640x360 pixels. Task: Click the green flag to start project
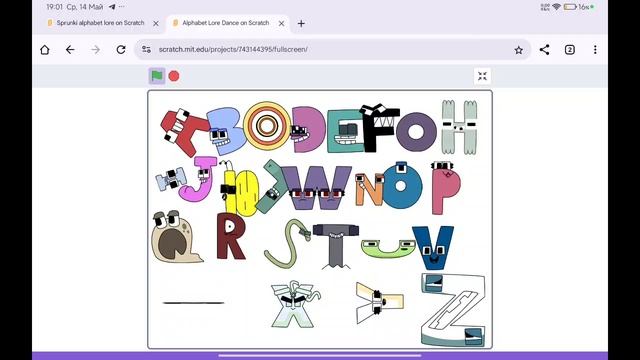(157, 76)
